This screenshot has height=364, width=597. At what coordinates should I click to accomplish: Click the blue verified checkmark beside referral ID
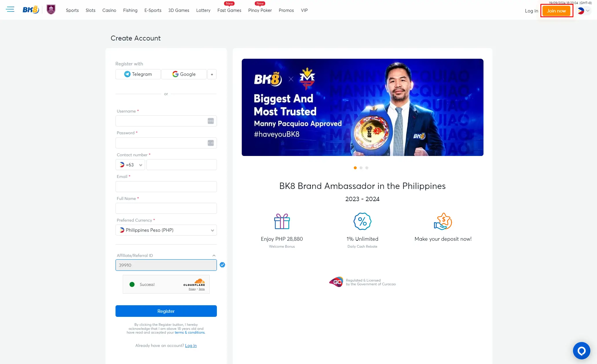pyautogui.click(x=222, y=265)
